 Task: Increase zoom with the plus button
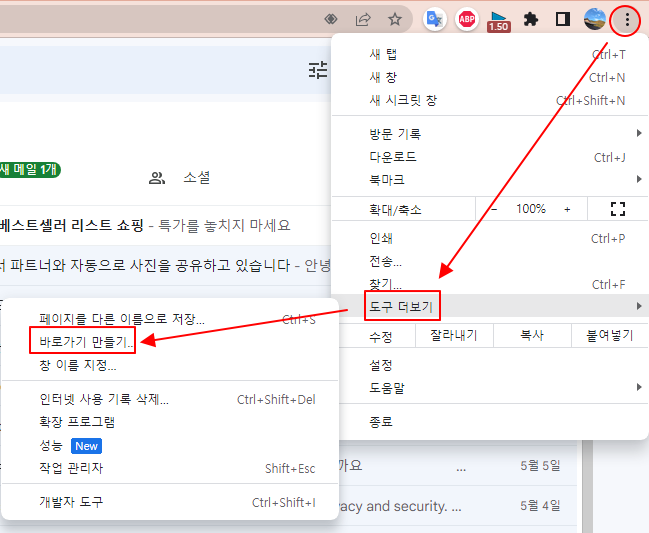click(567, 209)
